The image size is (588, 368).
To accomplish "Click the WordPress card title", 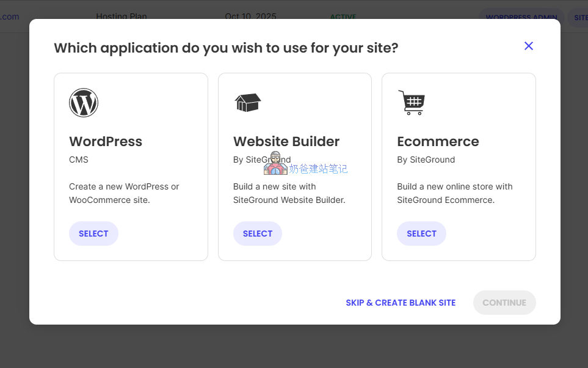I will (x=106, y=141).
